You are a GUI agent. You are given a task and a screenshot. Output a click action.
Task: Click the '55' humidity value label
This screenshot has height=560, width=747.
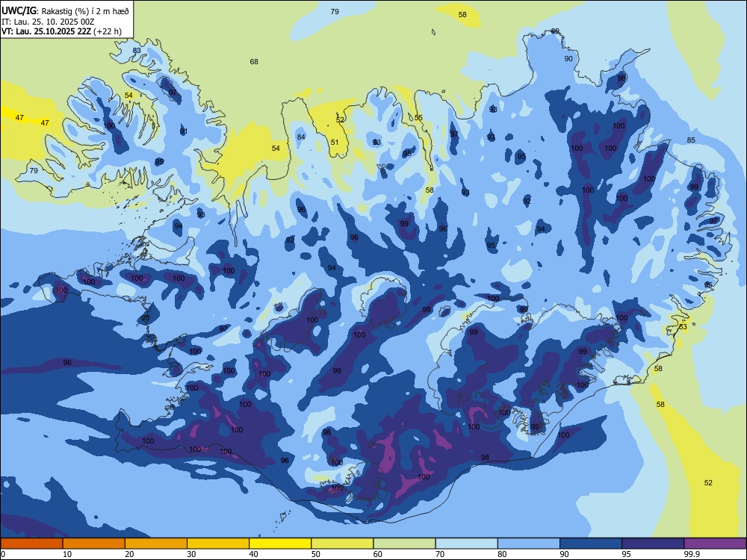pos(418,118)
